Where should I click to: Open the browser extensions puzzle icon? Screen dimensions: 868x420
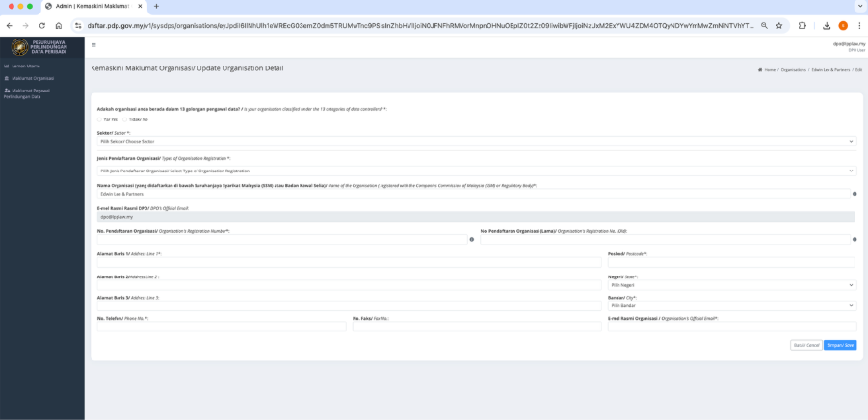(802, 26)
